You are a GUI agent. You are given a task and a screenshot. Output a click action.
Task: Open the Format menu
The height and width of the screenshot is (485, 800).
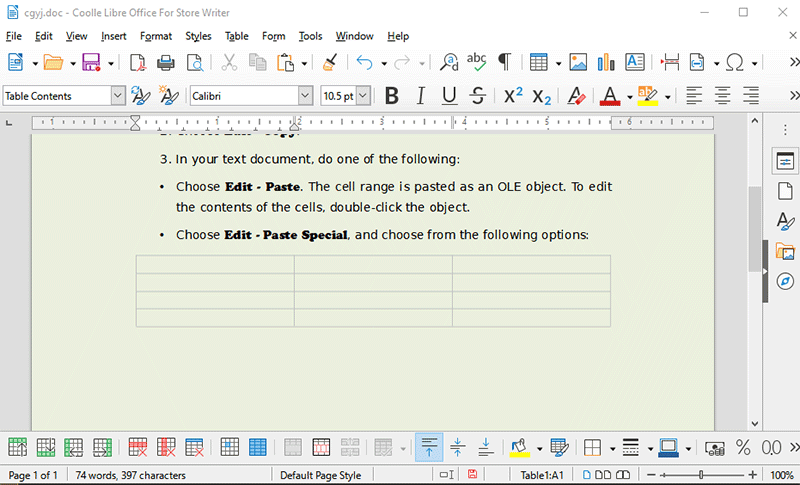click(x=156, y=36)
